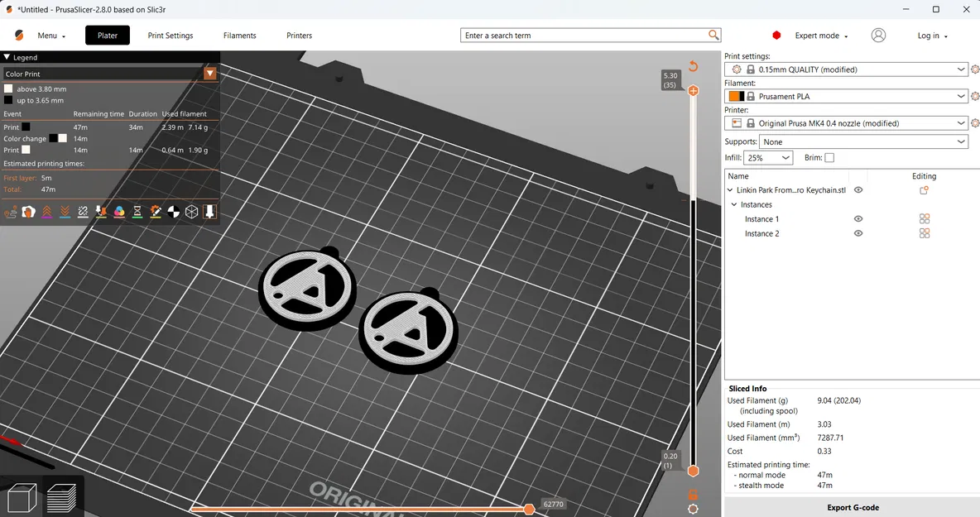The width and height of the screenshot is (980, 517).
Task: Open user account avatar icon
Action: 878,36
